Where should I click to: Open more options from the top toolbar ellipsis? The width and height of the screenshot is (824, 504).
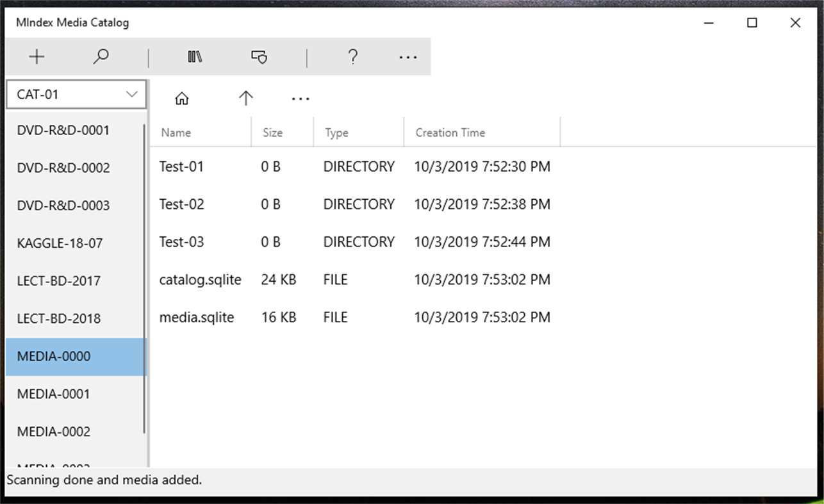[408, 58]
